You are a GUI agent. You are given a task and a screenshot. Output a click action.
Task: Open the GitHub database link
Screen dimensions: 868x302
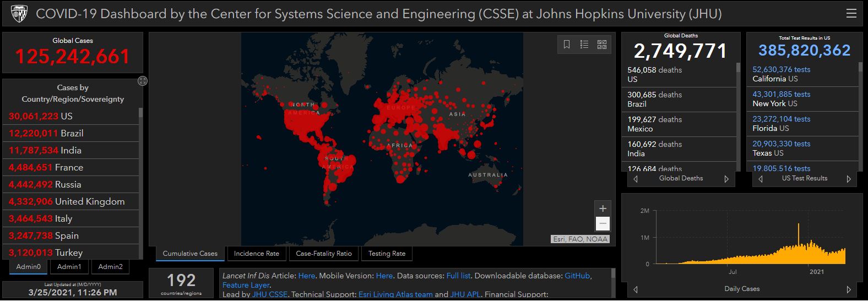coord(577,276)
